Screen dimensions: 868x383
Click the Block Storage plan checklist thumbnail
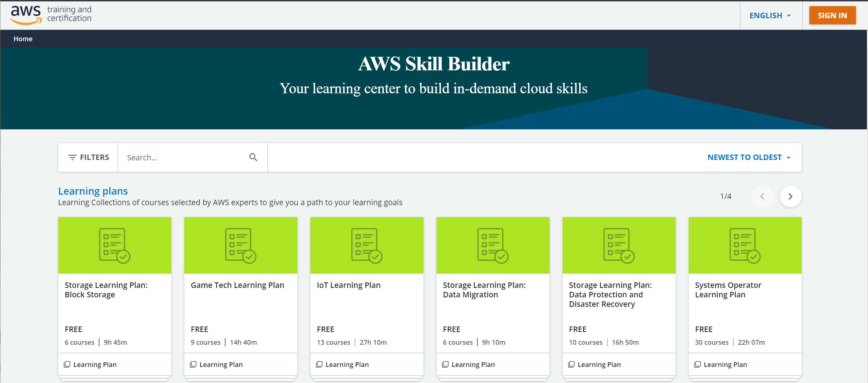tap(115, 245)
